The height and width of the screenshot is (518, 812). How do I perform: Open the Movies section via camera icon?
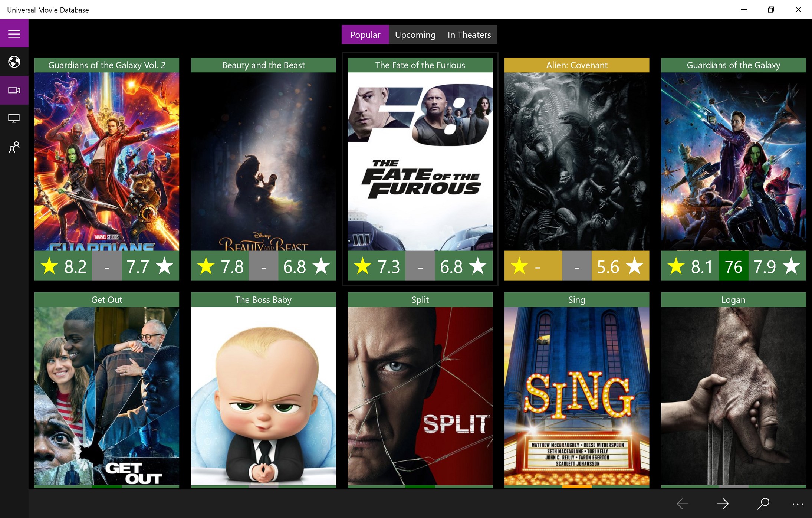tap(14, 90)
